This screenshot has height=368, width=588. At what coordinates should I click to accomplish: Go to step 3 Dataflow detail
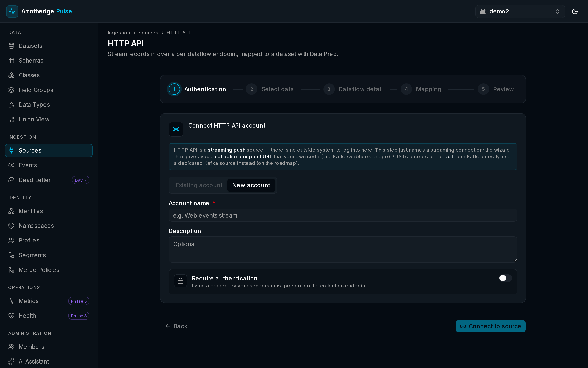[353, 89]
